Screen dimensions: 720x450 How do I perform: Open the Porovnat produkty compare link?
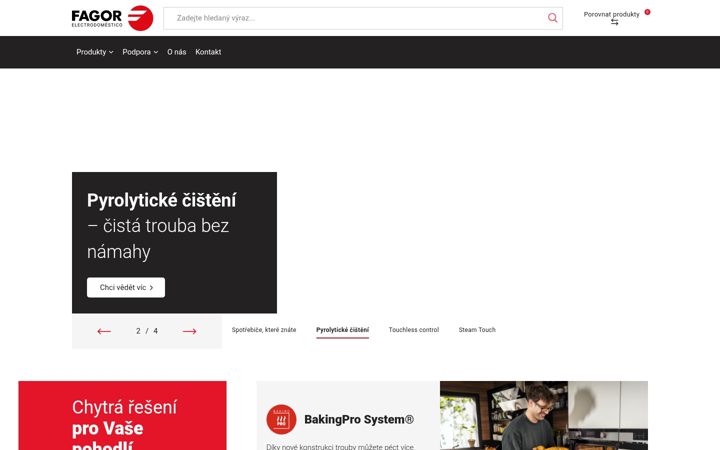(x=611, y=14)
